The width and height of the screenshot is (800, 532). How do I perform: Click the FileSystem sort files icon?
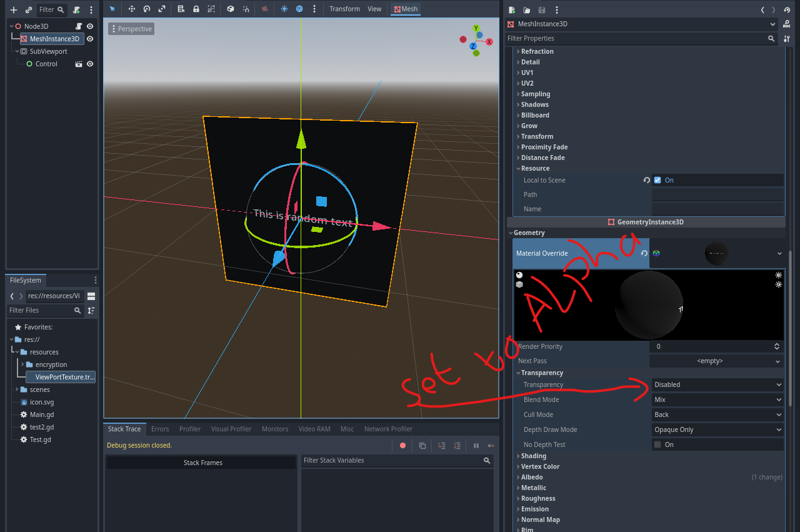click(x=91, y=310)
